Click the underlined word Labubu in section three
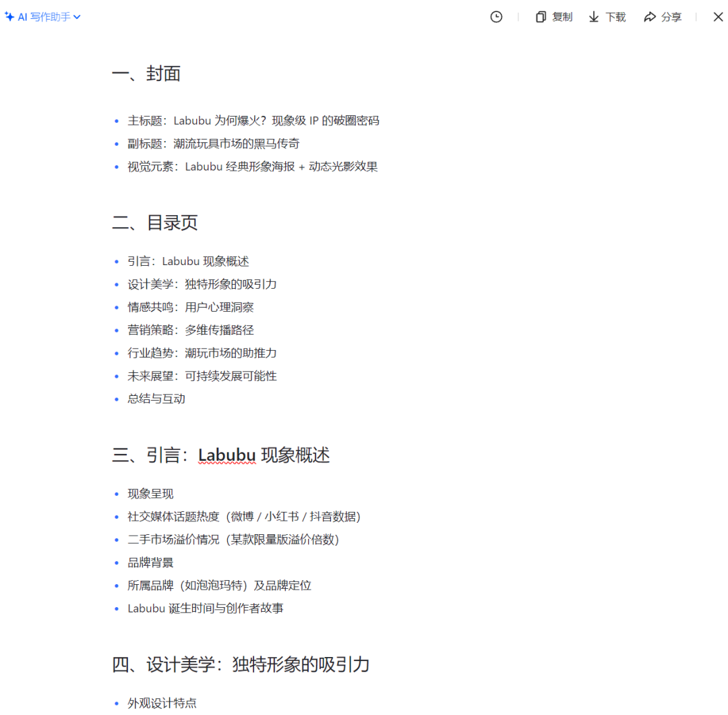This screenshot has width=728, height=715. (x=227, y=455)
